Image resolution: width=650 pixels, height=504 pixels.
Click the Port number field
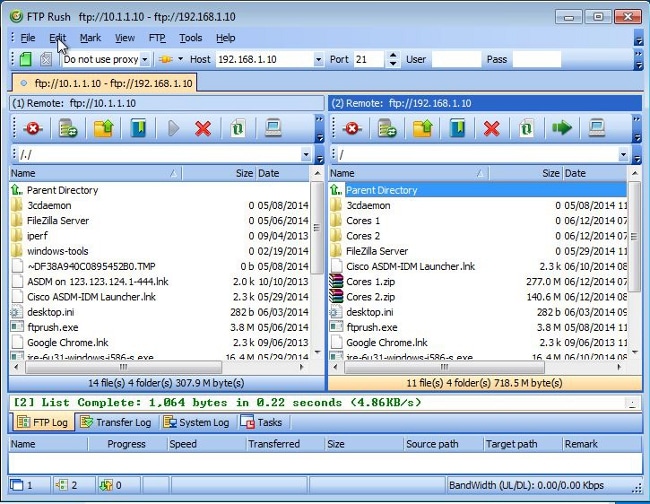point(369,59)
